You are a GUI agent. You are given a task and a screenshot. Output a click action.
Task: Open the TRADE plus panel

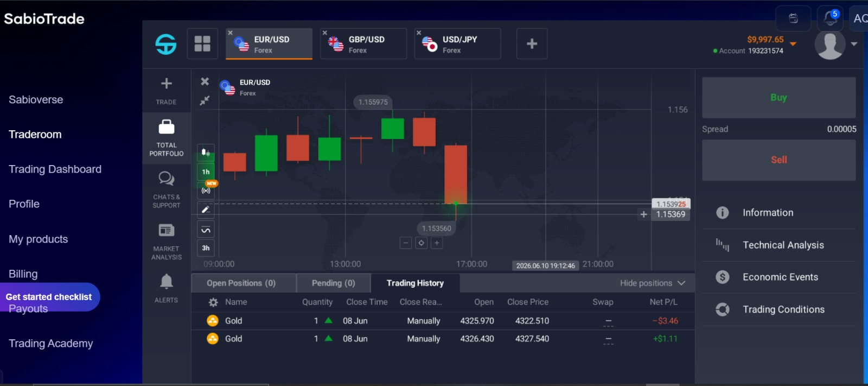167,91
